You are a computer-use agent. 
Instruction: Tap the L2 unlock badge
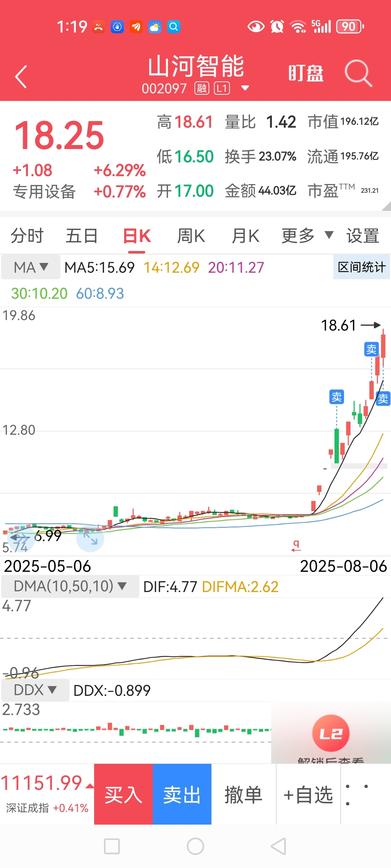[x=331, y=733]
